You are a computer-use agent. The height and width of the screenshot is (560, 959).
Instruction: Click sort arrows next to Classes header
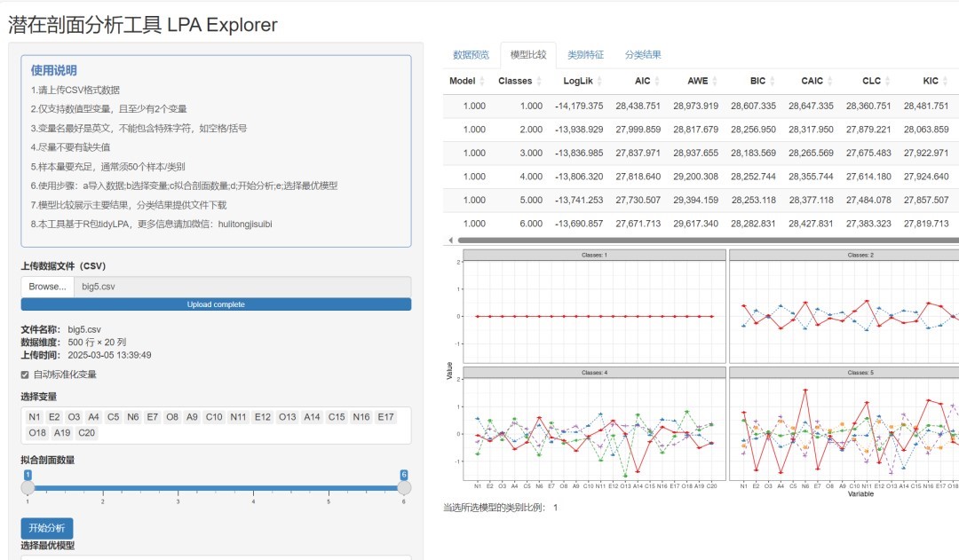coord(540,81)
